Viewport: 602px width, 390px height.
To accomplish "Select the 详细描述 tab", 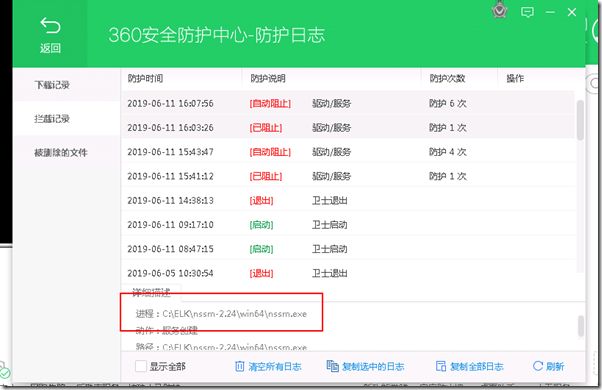I will (x=151, y=292).
